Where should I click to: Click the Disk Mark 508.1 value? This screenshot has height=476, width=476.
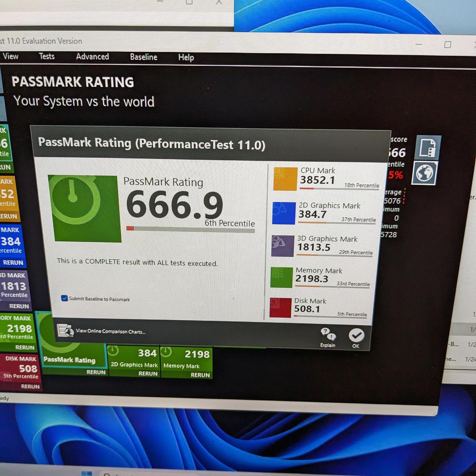tap(307, 309)
